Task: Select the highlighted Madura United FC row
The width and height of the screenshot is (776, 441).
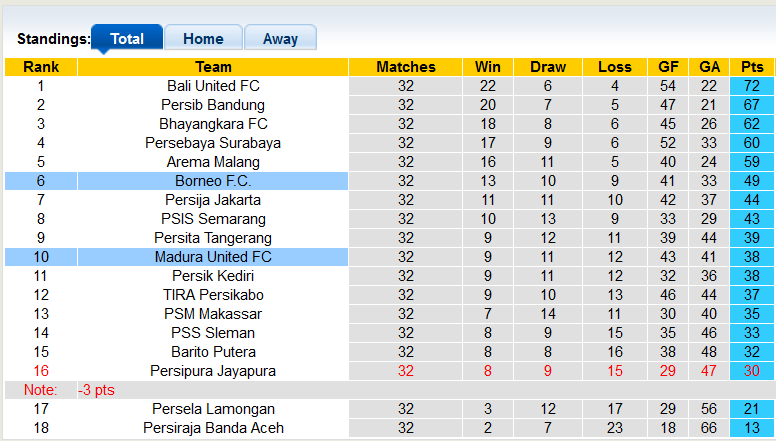Action: coord(213,257)
